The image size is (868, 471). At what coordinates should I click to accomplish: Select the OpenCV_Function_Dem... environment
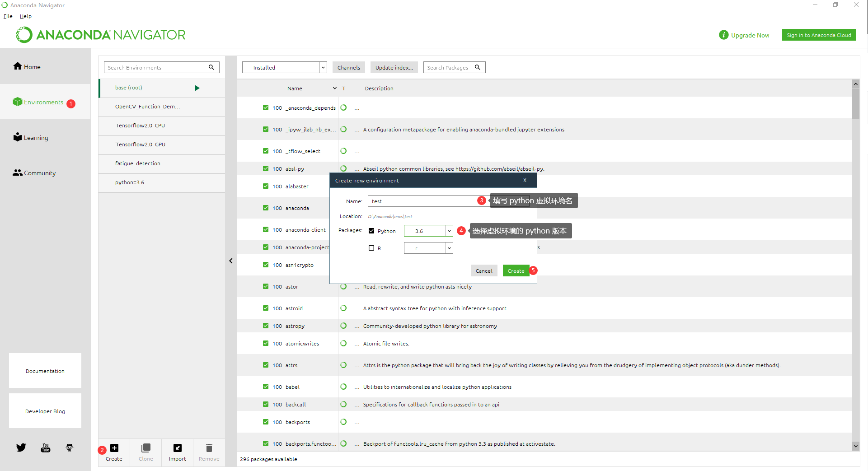point(162,107)
